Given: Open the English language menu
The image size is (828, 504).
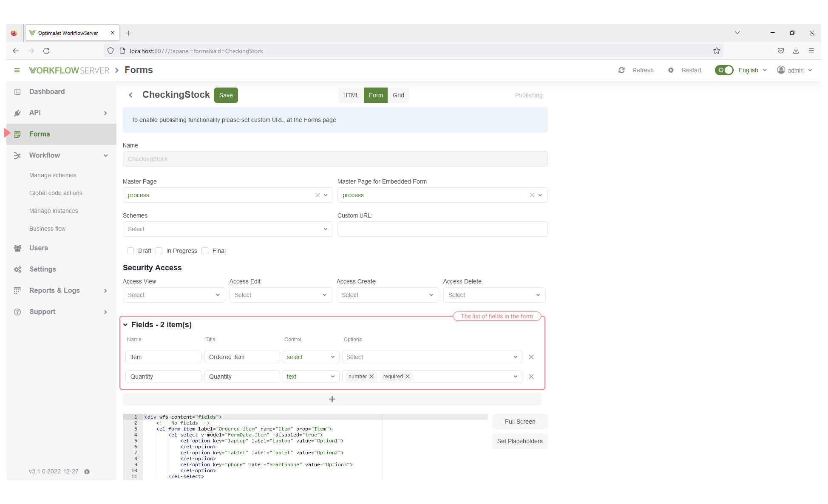Looking at the screenshot, I should coord(752,70).
